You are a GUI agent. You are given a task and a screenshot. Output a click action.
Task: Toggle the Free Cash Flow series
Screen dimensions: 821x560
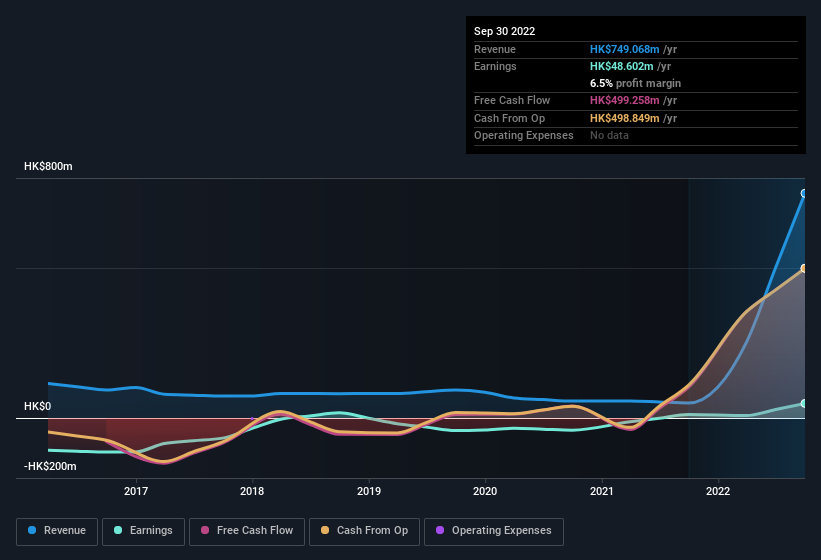point(247,531)
